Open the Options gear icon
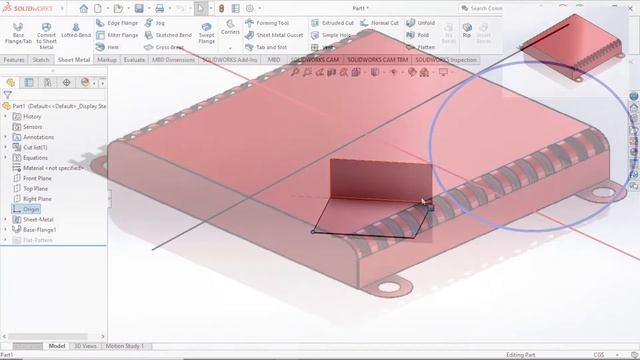This screenshot has height=360, width=640. (250, 8)
